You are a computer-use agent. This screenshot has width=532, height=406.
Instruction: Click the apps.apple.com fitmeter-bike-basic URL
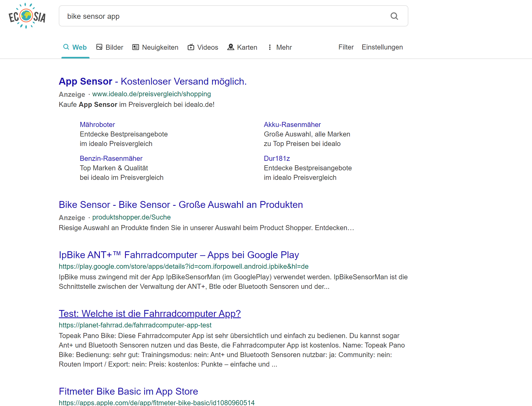(x=157, y=403)
